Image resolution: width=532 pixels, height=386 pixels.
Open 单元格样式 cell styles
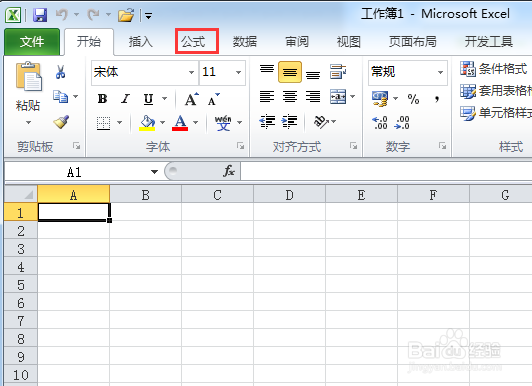pyautogui.click(x=496, y=113)
